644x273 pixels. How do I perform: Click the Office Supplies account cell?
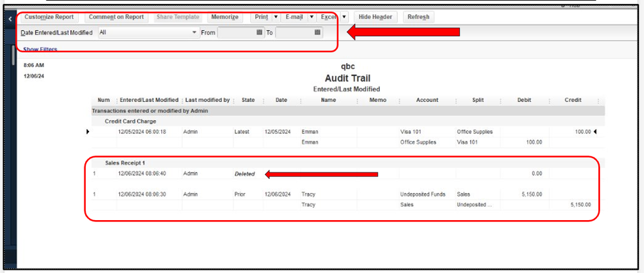point(418,142)
